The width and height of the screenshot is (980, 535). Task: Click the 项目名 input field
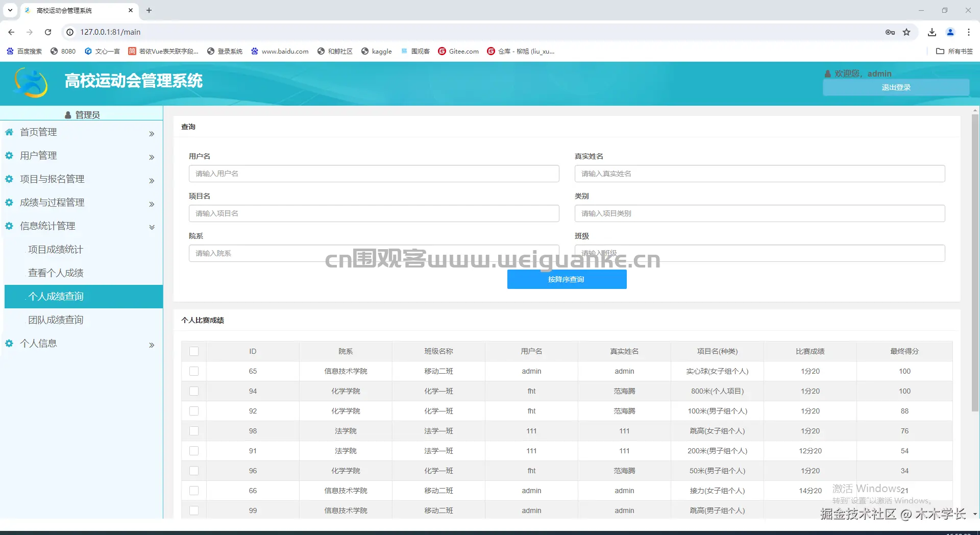(374, 213)
